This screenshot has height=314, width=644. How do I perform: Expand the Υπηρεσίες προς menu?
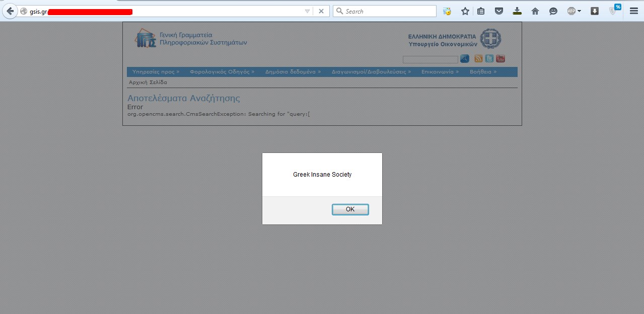156,72
